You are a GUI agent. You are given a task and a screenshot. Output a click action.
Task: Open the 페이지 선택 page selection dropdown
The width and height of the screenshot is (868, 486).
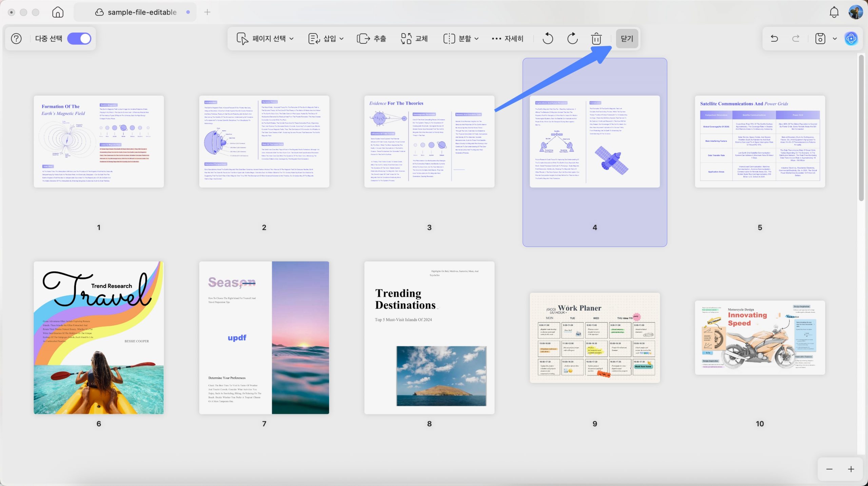(x=265, y=39)
